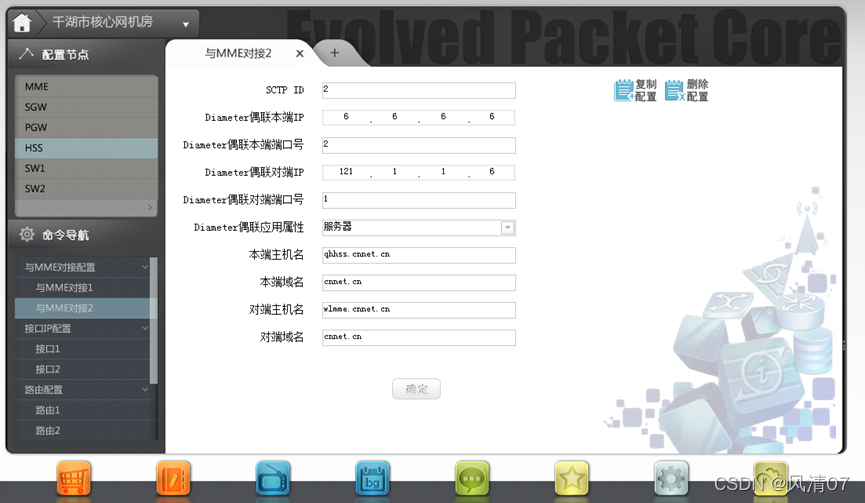Click the orange shopping cart dock icon
The image size is (865, 503).
(73, 478)
